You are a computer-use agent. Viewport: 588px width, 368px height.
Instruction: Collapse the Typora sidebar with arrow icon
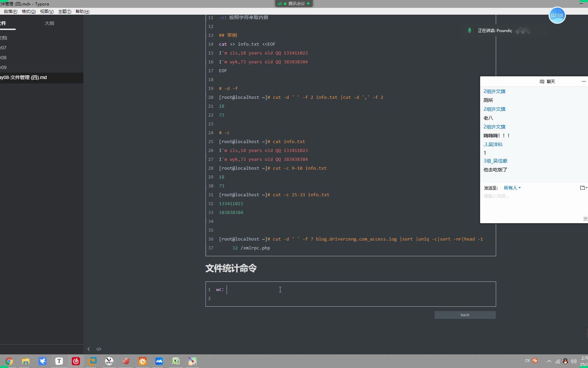pyautogui.click(x=88, y=349)
